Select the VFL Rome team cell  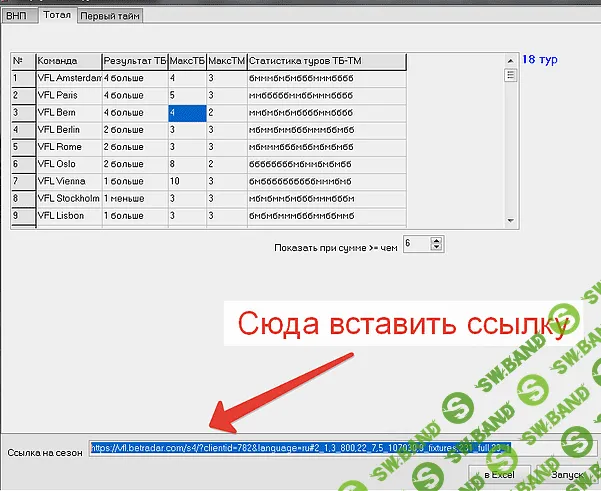(69, 148)
